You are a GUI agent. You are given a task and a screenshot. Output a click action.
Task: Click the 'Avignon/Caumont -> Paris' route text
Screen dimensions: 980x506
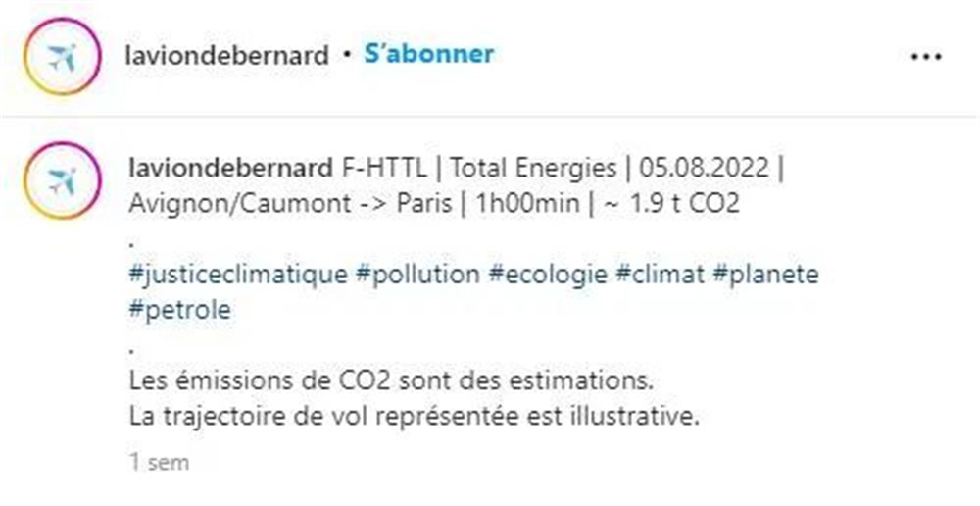[x=290, y=203]
